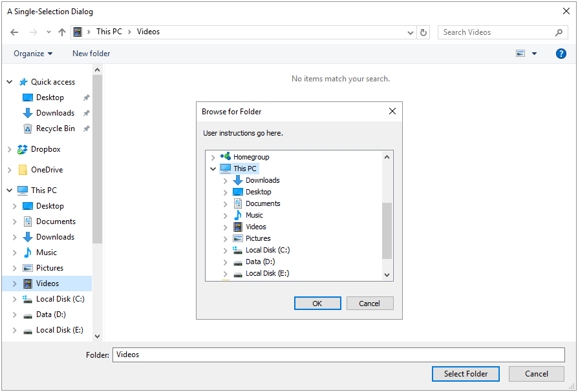Select Videos in address breadcrumb
The image size is (578, 392).
tap(148, 32)
